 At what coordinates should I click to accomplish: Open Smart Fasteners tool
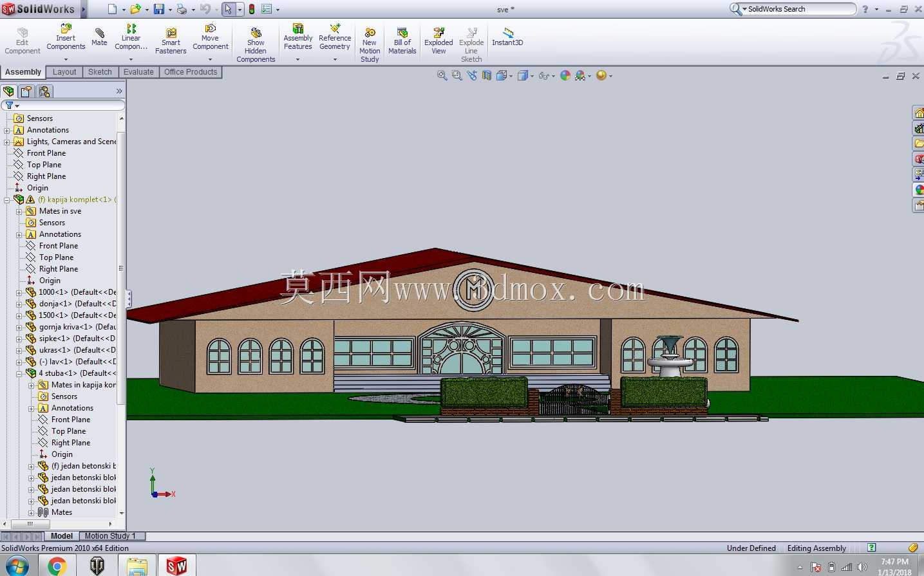pyautogui.click(x=171, y=41)
